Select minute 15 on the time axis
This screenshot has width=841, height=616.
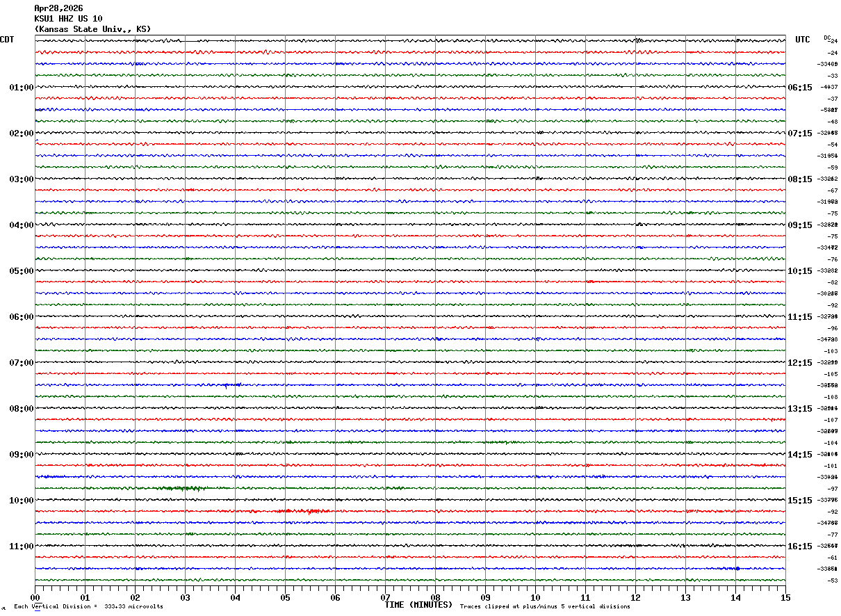785,597
